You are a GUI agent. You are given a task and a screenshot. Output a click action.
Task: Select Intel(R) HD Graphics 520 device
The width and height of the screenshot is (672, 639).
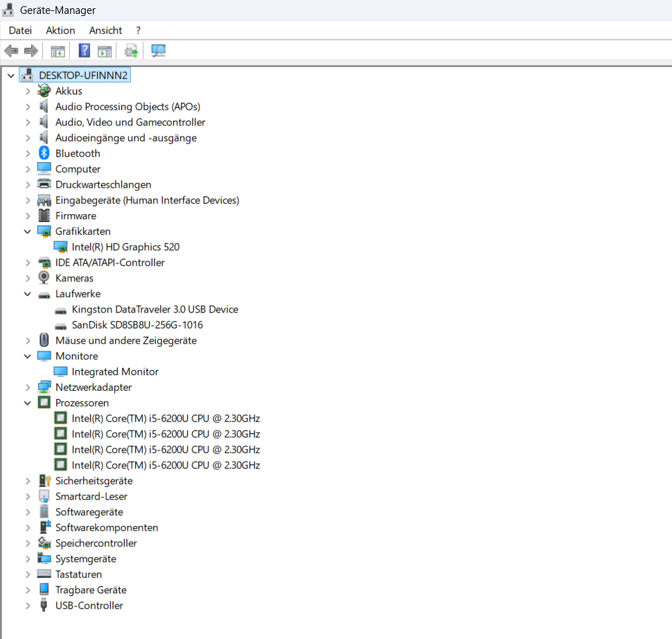pos(125,247)
